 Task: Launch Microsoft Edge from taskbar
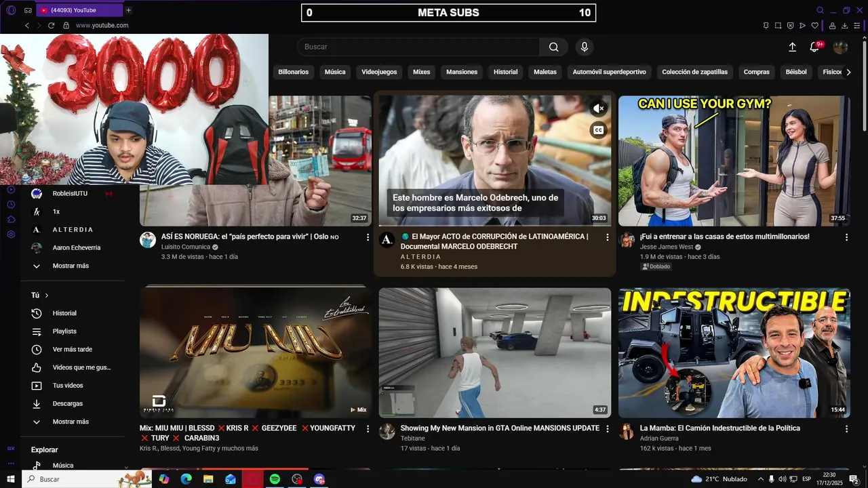click(186, 479)
